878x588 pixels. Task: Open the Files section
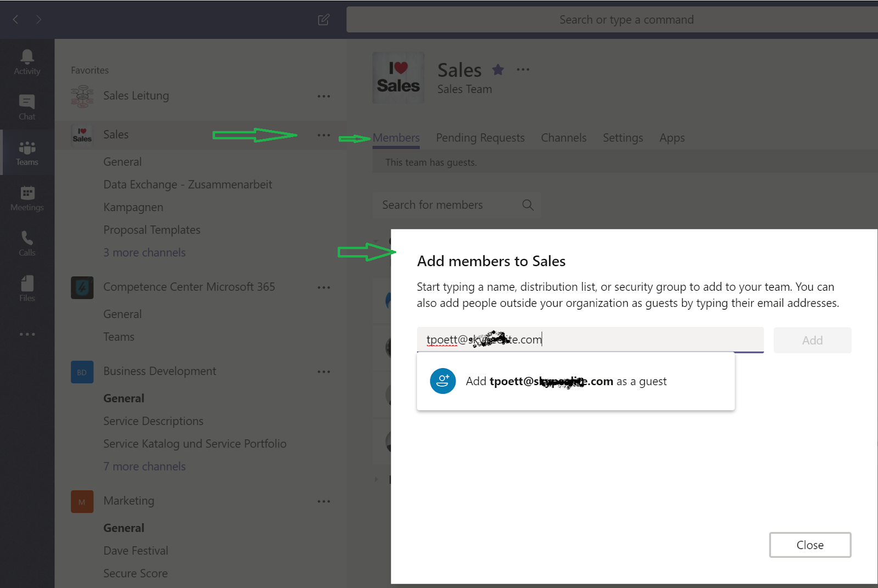pyautogui.click(x=26, y=287)
